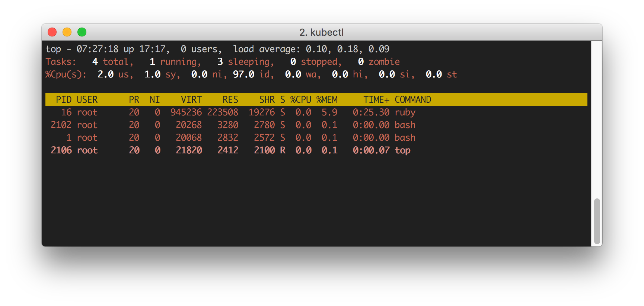Click the bash command of PID 2102
Screen dimensions: 644x306
[x=405, y=125]
